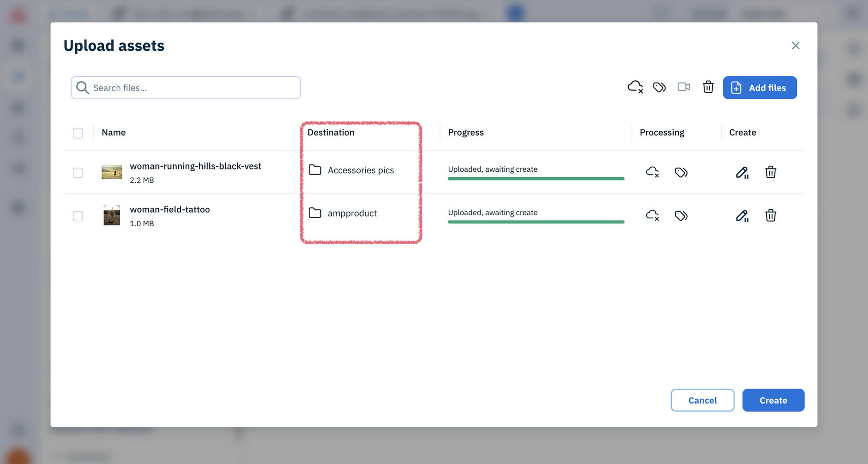This screenshot has width=868, height=464.
Task: Delete woman-field-tattoo with its trash icon
Action: pyautogui.click(x=771, y=216)
